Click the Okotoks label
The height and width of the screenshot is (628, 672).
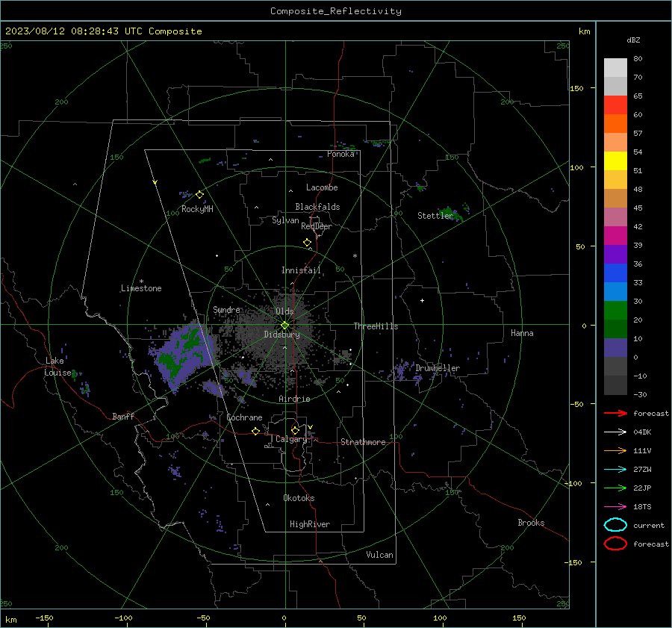[x=299, y=498]
